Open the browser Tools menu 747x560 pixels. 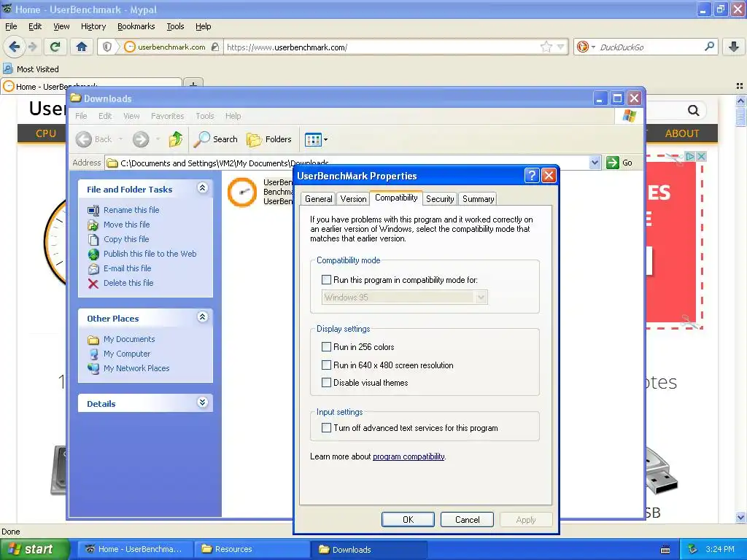[175, 26]
